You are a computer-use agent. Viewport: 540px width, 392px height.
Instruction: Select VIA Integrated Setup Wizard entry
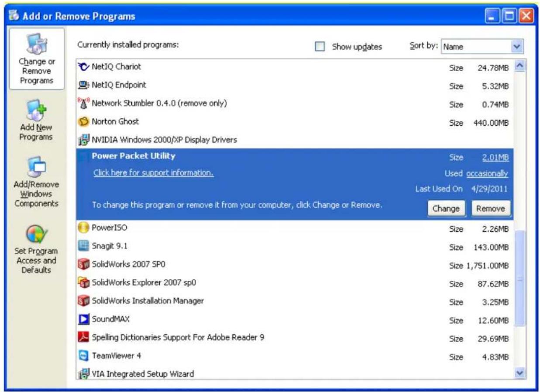coord(295,373)
